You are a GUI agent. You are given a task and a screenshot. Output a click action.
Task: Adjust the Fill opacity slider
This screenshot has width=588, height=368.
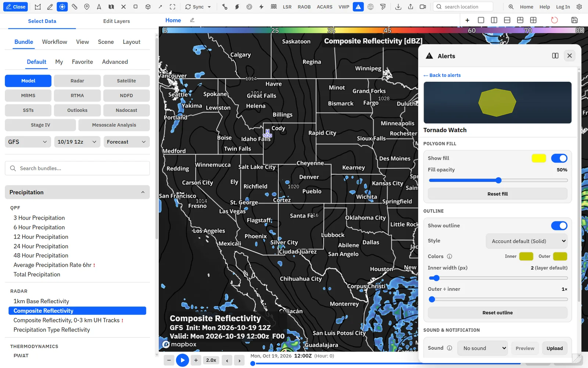click(x=498, y=180)
